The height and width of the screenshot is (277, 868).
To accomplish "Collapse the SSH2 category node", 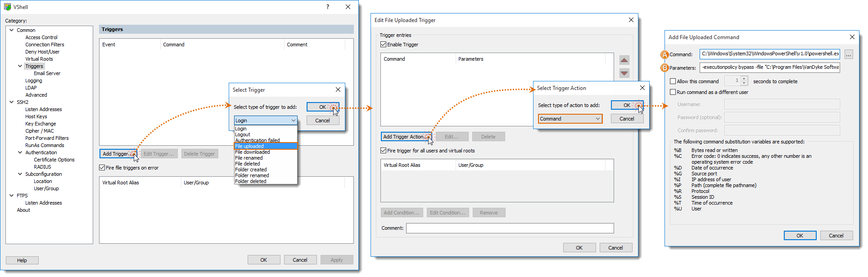I will tap(11, 102).
